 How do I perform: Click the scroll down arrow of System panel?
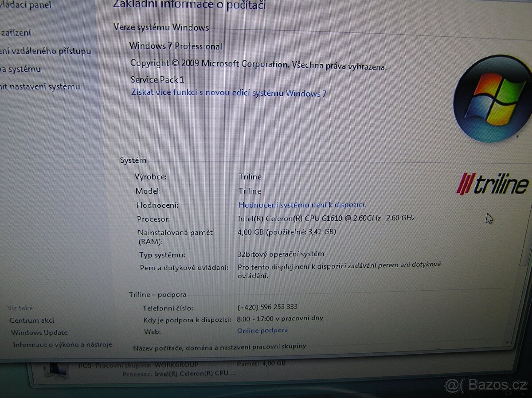[x=508, y=342]
